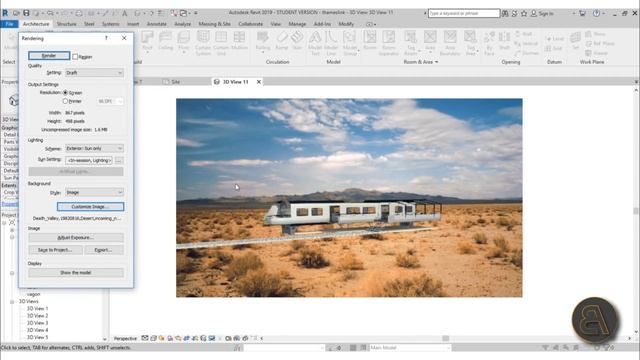Select the Room tool
This screenshot has height=360, width=640.
[x=370, y=41]
